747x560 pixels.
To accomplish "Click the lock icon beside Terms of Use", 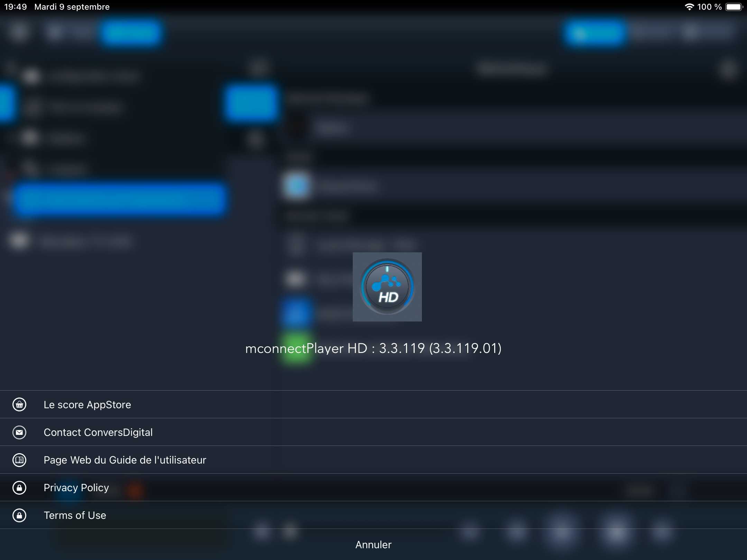I will click(19, 515).
